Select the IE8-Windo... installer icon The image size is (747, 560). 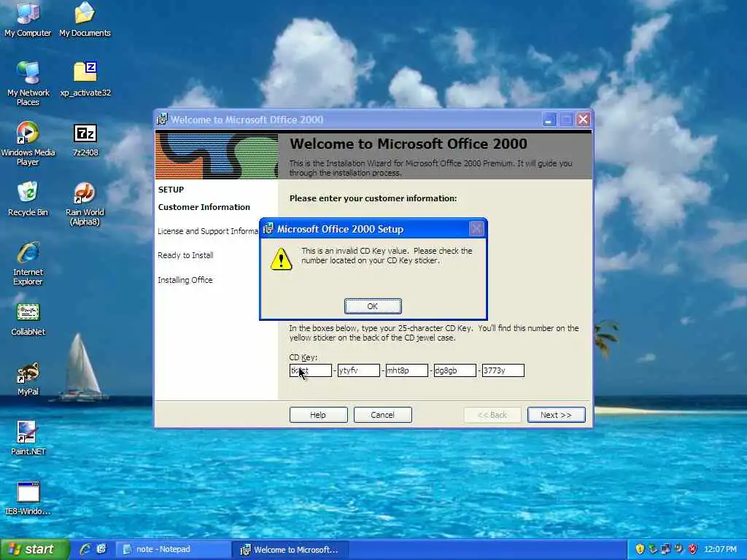click(x=28, y=499)
